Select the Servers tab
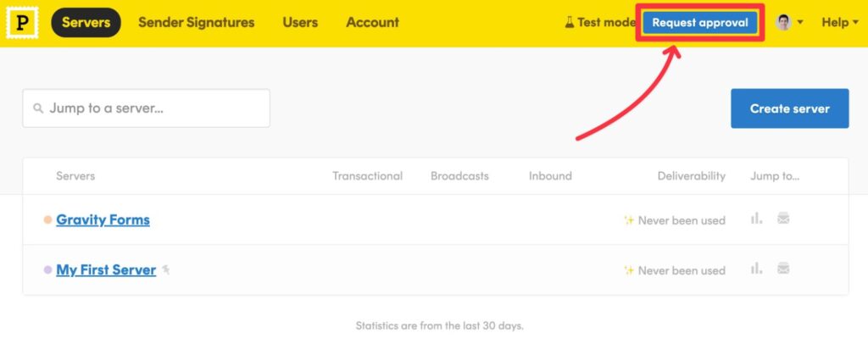Image resolution: width=868 pixels, height=355 pixels. coord(86,23)
